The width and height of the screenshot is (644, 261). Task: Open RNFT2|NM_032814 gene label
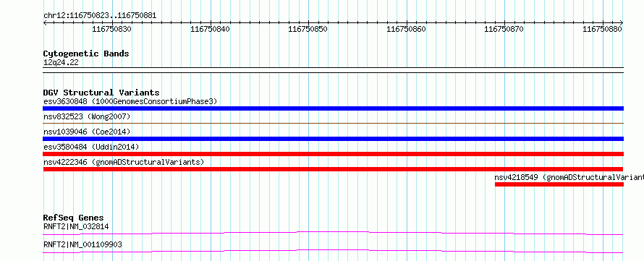(x=76, y=226)
